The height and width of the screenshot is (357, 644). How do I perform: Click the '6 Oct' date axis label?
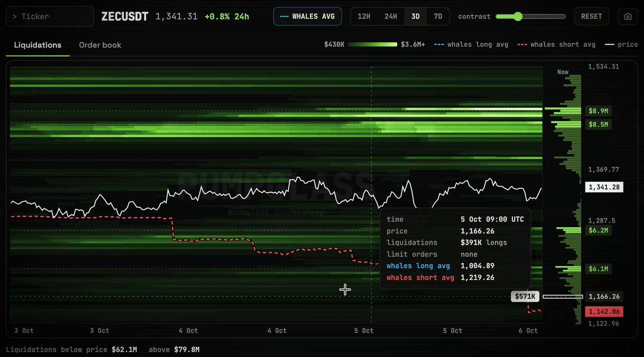(x=529, y=331)
